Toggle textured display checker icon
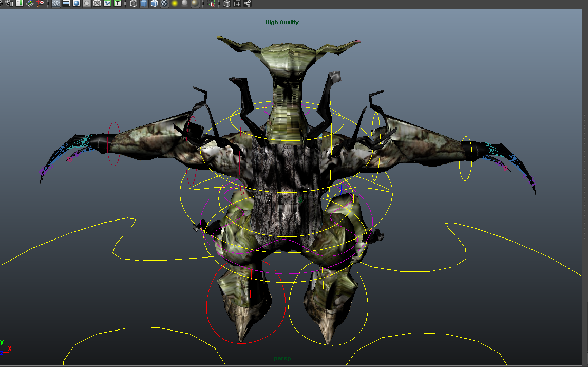 pos(164,3)
